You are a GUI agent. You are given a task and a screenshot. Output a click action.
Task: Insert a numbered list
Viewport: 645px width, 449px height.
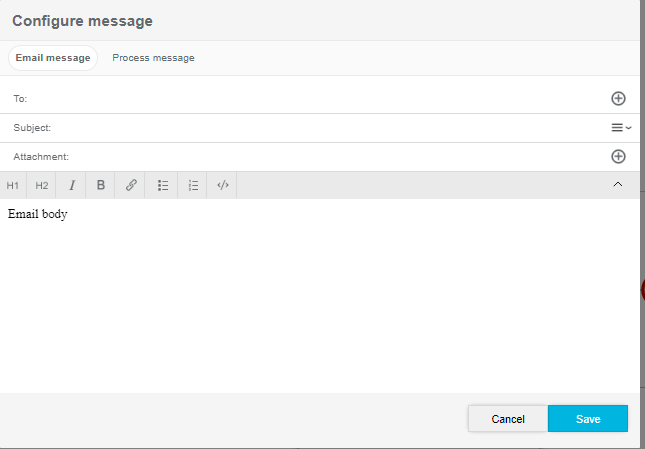(193, 185)
